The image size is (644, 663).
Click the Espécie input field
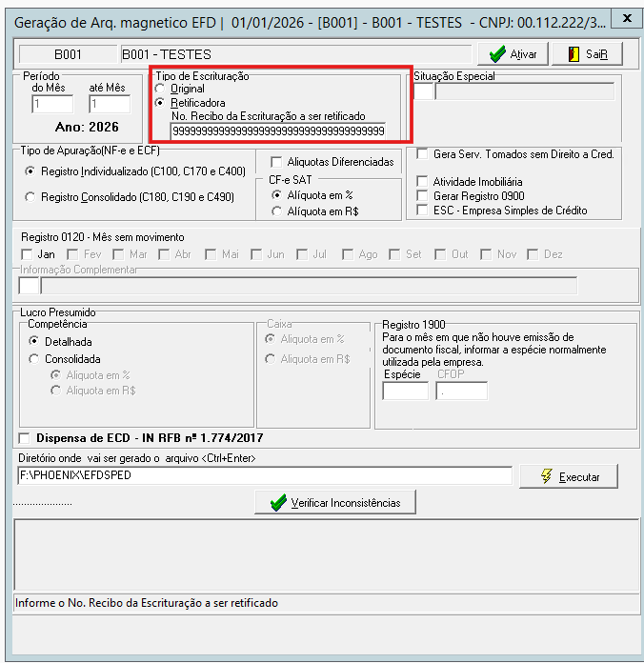click(406, 392)
